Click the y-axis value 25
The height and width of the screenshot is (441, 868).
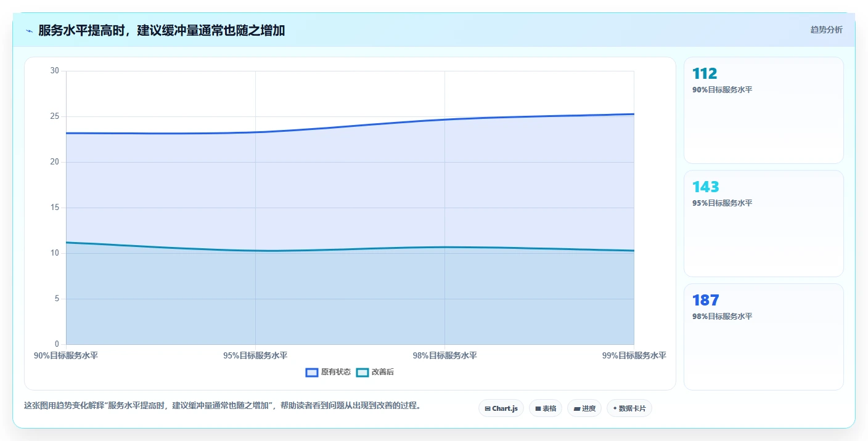click(55, 116)
